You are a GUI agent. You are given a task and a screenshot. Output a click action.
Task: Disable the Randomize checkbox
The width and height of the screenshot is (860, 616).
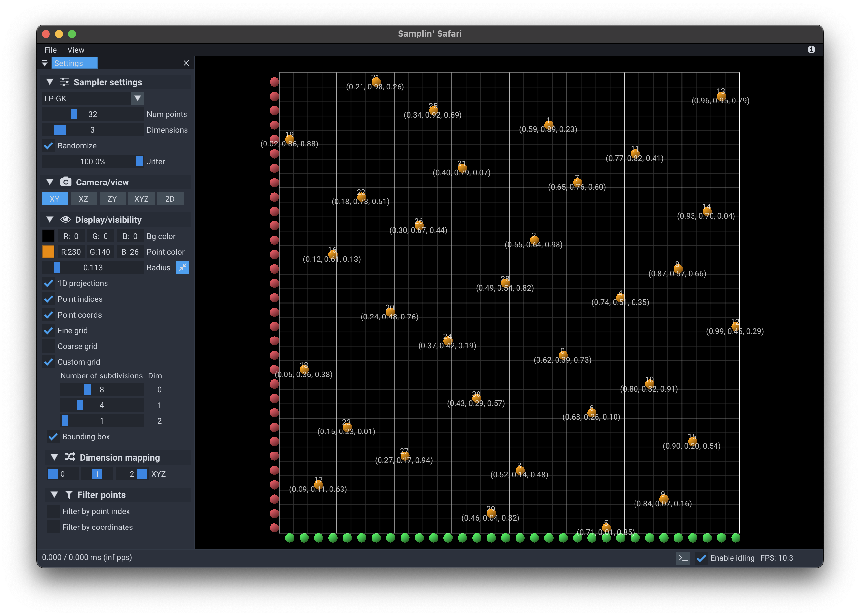pos(49,146)
